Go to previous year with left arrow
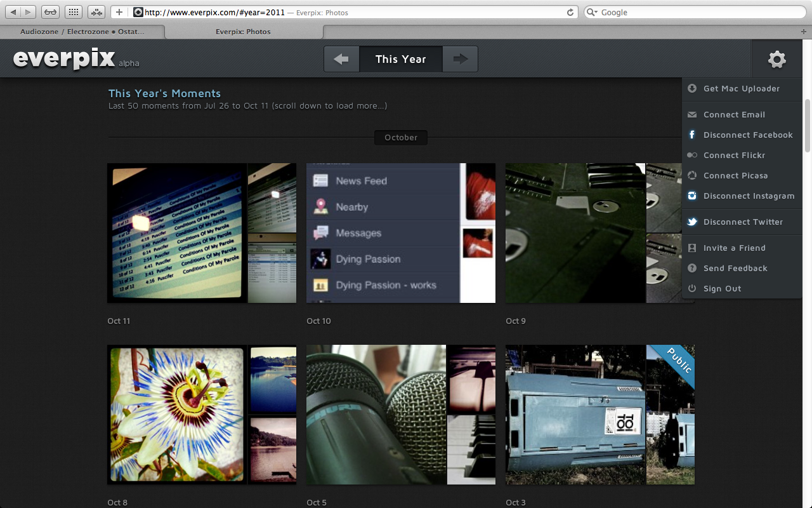Screen dimensions: 812x508 click(x=341, y=59)
